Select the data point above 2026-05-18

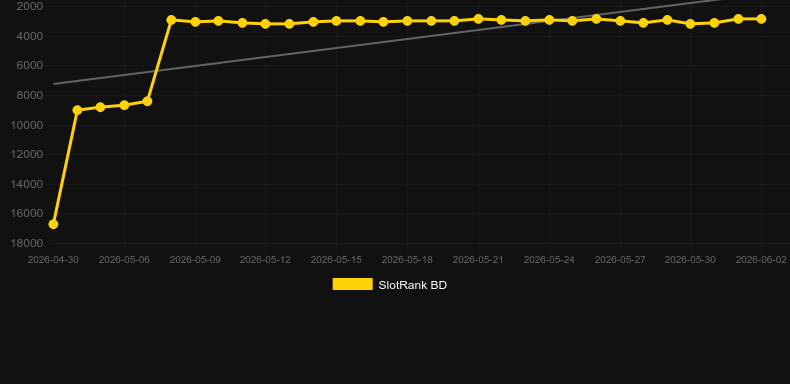tap(407, 21)
